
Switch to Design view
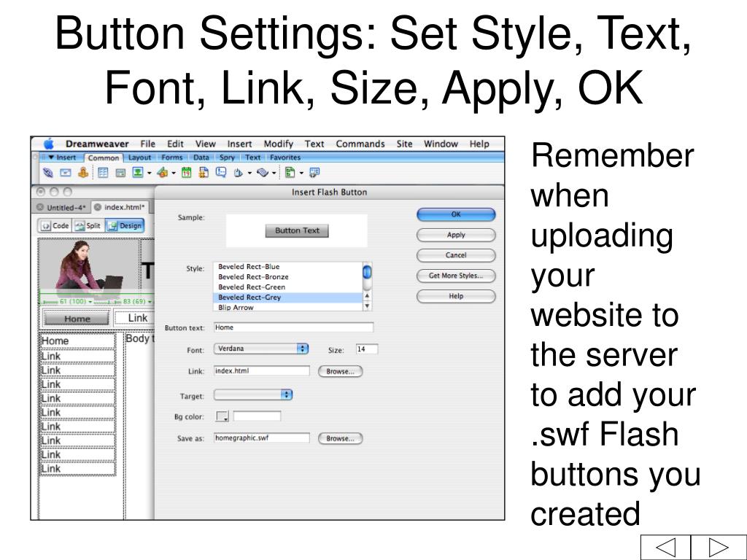pyautogui.click(x=125, y=226)
